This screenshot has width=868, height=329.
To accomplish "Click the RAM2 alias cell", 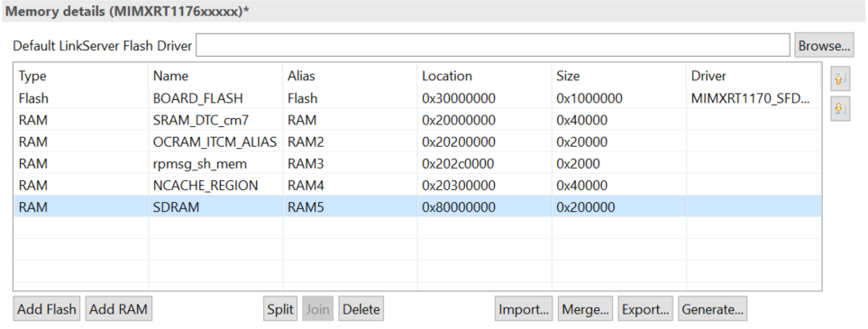I will tap(350, 142).
